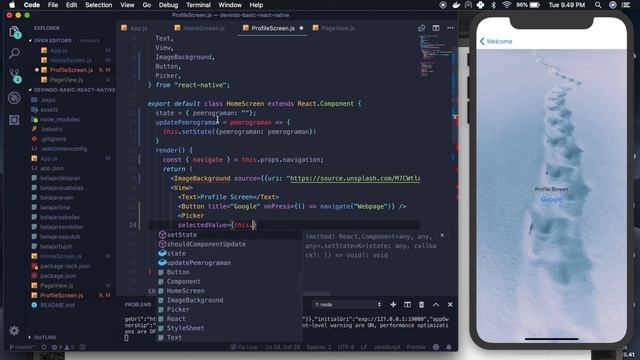This screenshot has width=640, height=360.
Task: Open Notification Center icon in menu bar
Action: pos(626,5)
